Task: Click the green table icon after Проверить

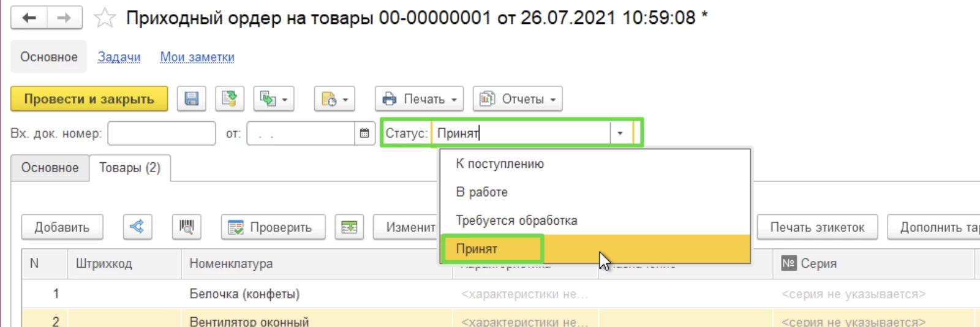Action: [349, 227]
